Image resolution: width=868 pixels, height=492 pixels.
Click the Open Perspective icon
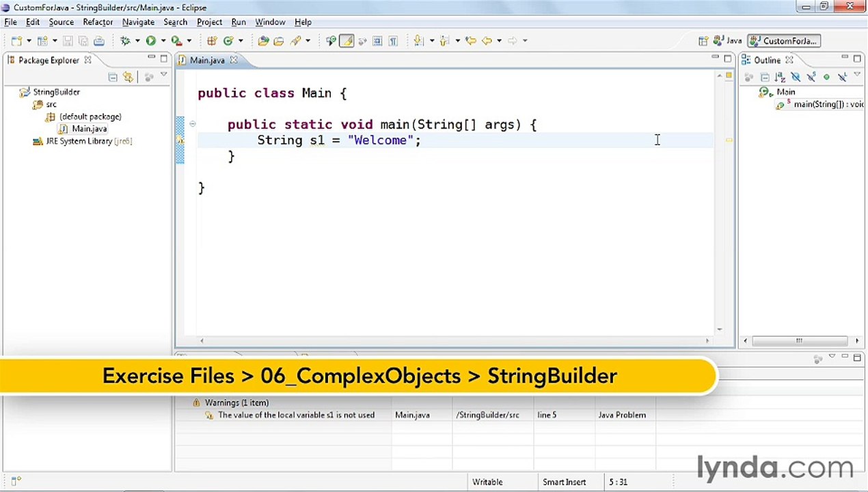(703, 41)
